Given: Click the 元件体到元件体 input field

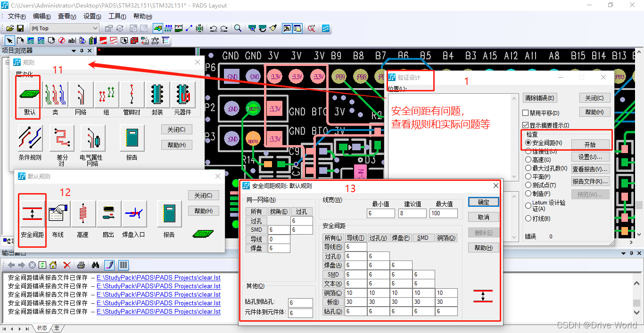Looking at the screenshot, I should (301, 313).
